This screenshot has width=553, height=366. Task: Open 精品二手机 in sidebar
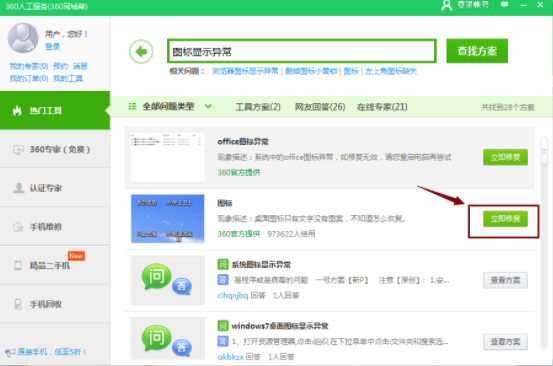[55, 265]
